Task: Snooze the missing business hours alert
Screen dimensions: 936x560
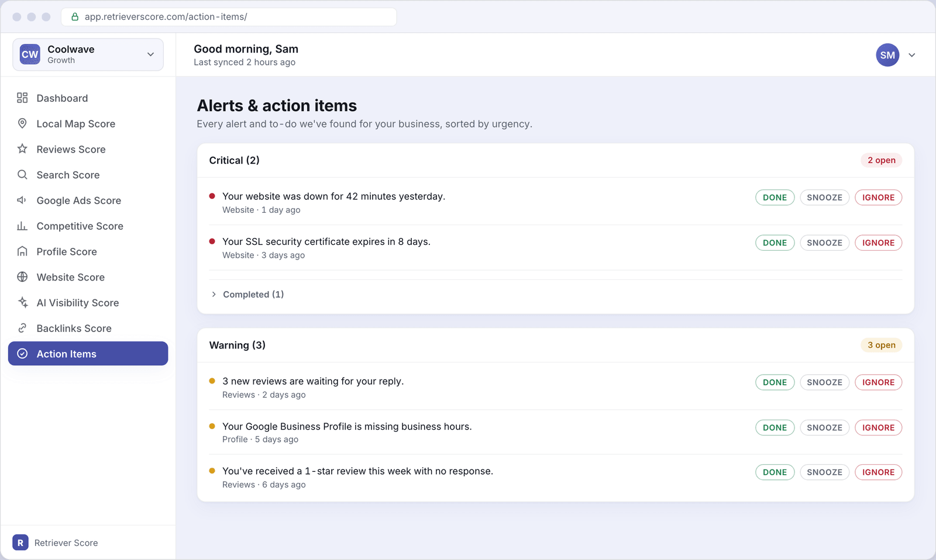Action: click(824, 427)
